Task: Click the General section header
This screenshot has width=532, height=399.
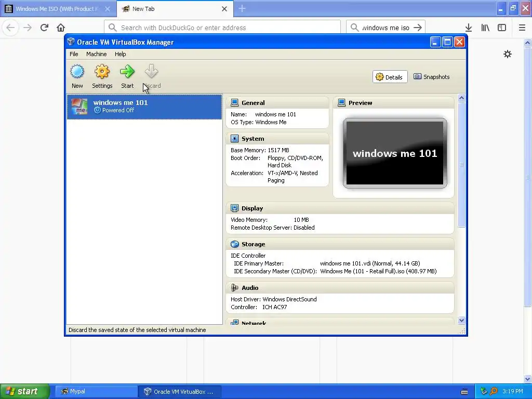Action: pos(277,103)
